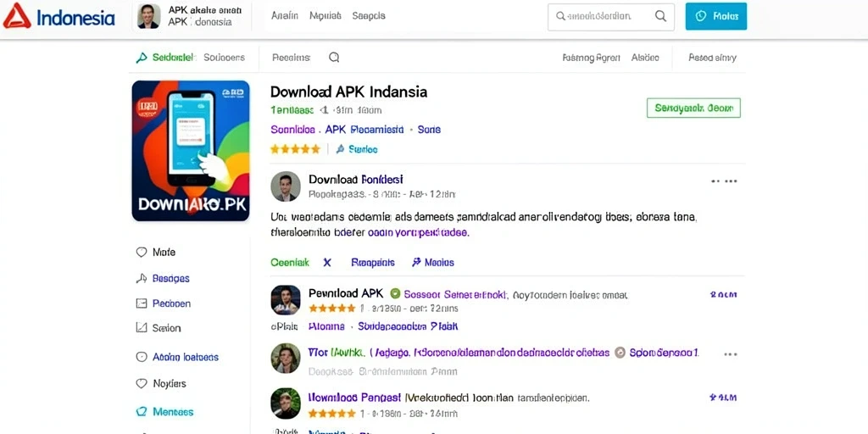
Task: Click the Download APK Indansia title
Action: point(348,92)
